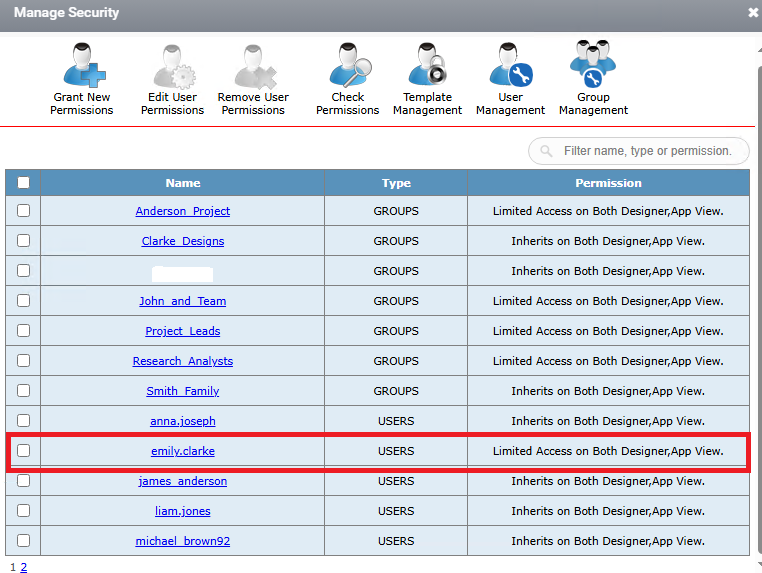Check the anna.joseph row checkbox
Viewport: 762px width, 573px height.
coord(23,420)
